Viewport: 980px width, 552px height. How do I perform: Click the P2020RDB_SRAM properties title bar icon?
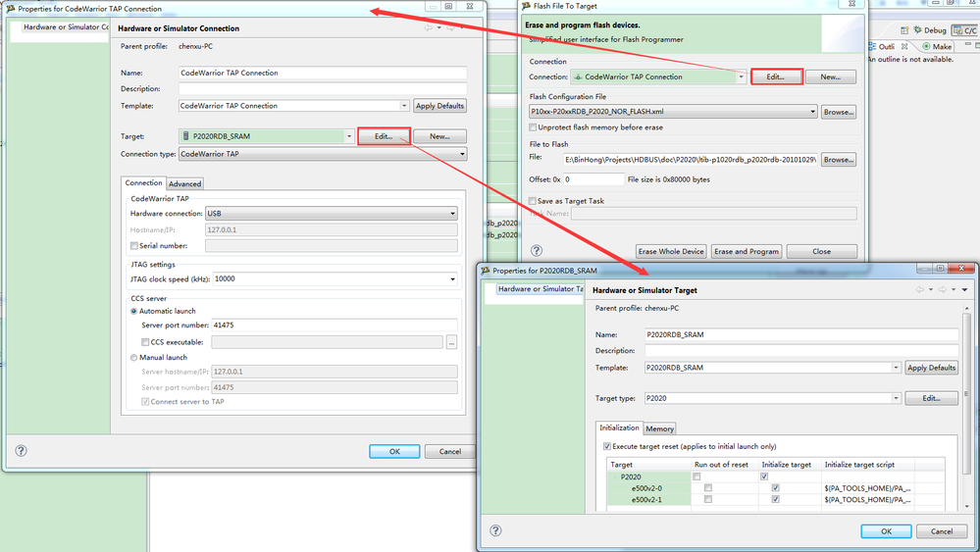pos(485,271)
